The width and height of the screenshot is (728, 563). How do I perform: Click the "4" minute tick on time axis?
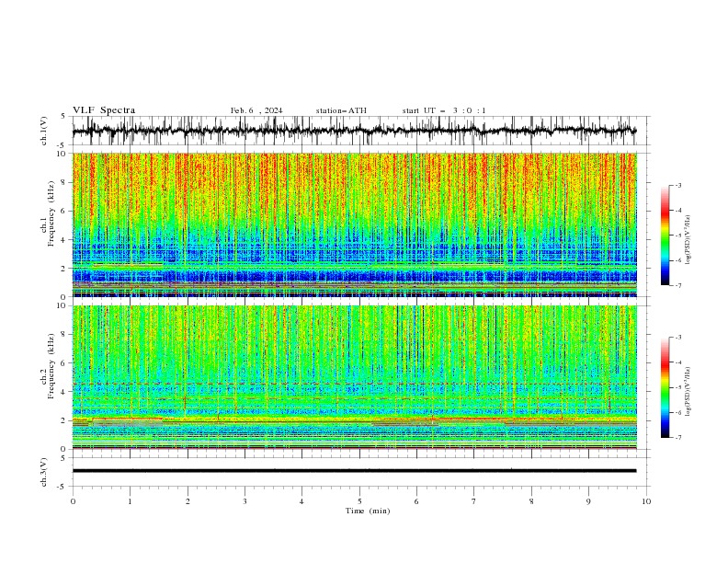pyautogui.click(x=301, y=501)
